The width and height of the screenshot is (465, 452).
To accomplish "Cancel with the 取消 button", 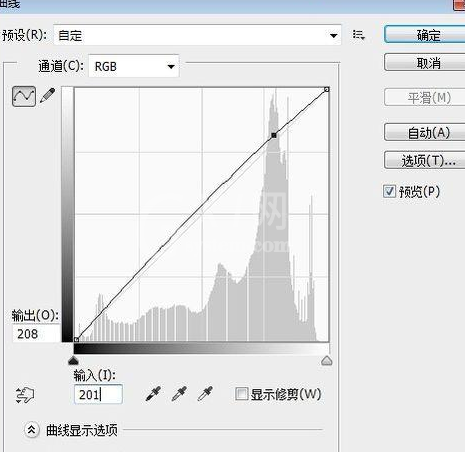I will [425, 62].
